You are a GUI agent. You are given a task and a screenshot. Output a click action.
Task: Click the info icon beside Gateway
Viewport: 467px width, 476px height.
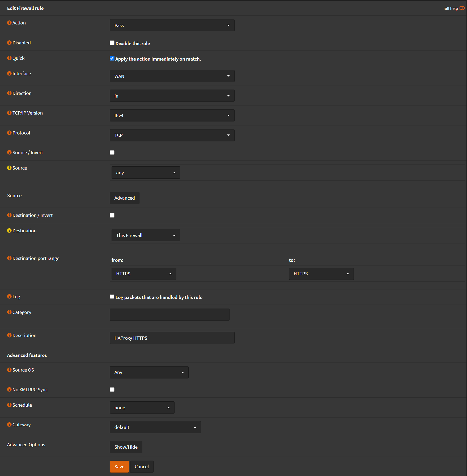tap(9, 425)
